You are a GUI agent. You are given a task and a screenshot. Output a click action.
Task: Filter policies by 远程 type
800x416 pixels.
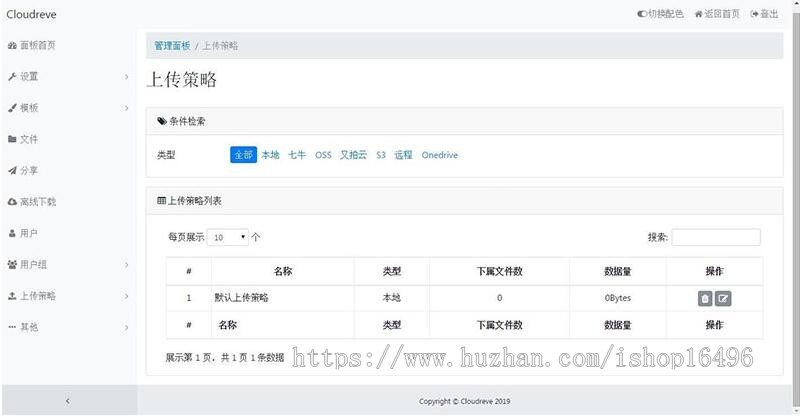[403, 155]
